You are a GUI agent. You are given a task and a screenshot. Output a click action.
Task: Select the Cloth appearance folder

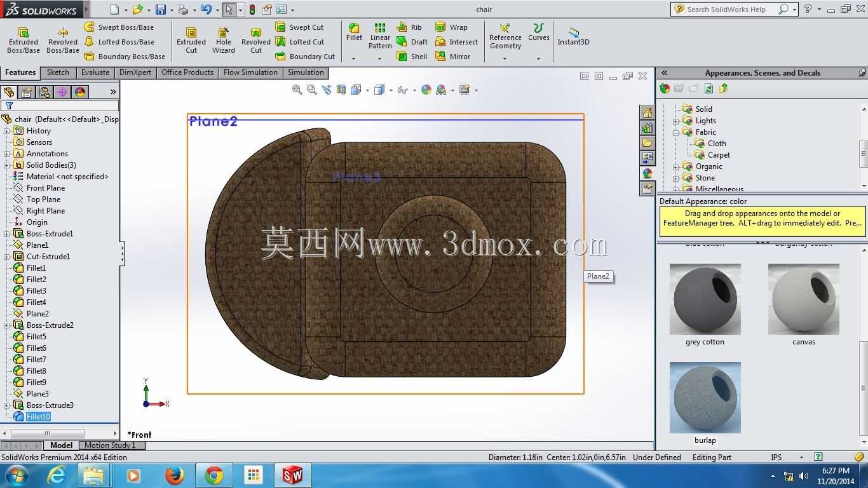(x=710, y=144)
